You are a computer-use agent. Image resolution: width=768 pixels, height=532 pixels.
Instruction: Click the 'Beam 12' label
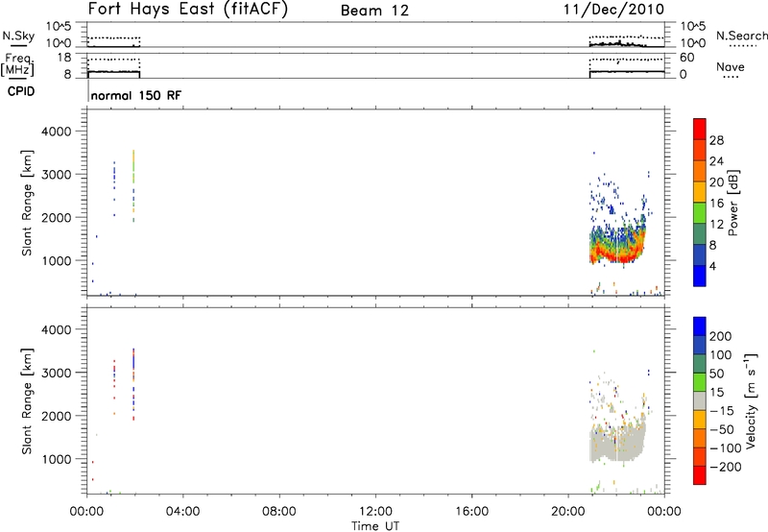pos(374,11)
